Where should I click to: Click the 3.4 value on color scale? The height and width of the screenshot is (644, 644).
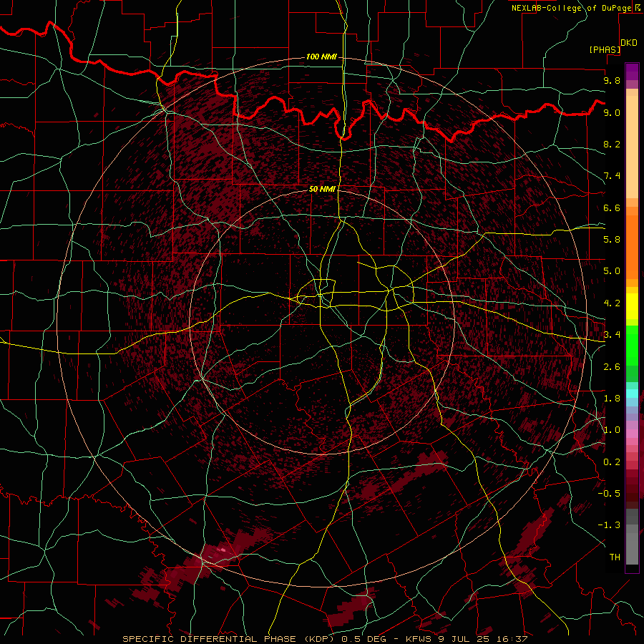pos(612,335)
